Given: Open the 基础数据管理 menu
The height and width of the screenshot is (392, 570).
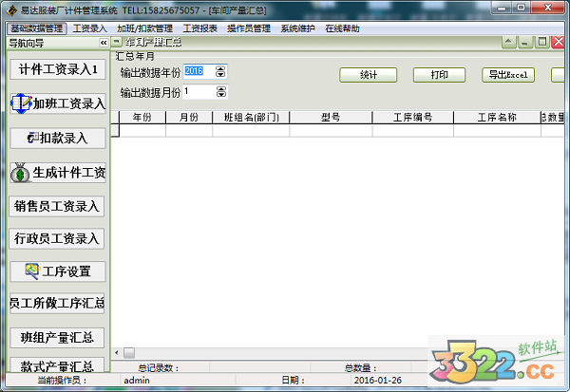Looking at the screenshot, I should tap(37, 28).
